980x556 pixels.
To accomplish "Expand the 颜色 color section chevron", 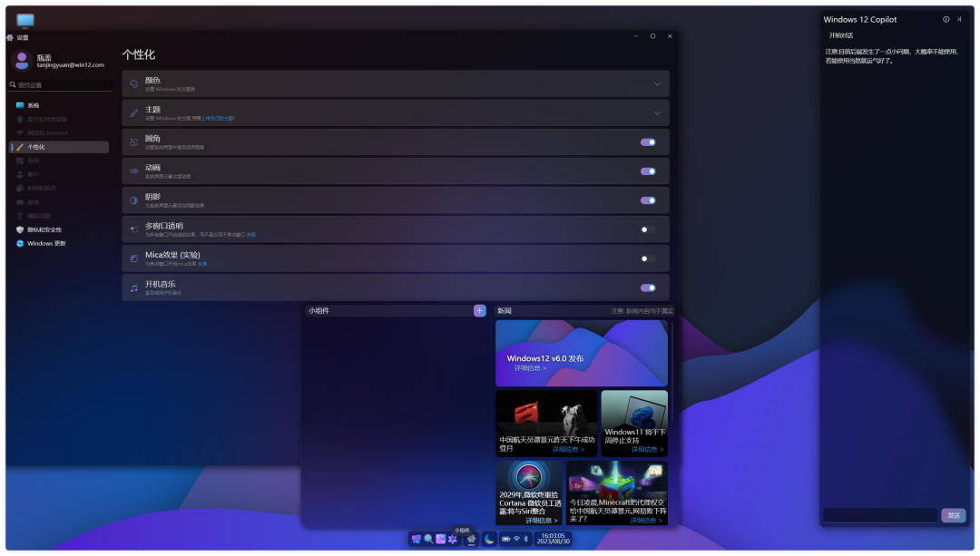I will point(657,83).
